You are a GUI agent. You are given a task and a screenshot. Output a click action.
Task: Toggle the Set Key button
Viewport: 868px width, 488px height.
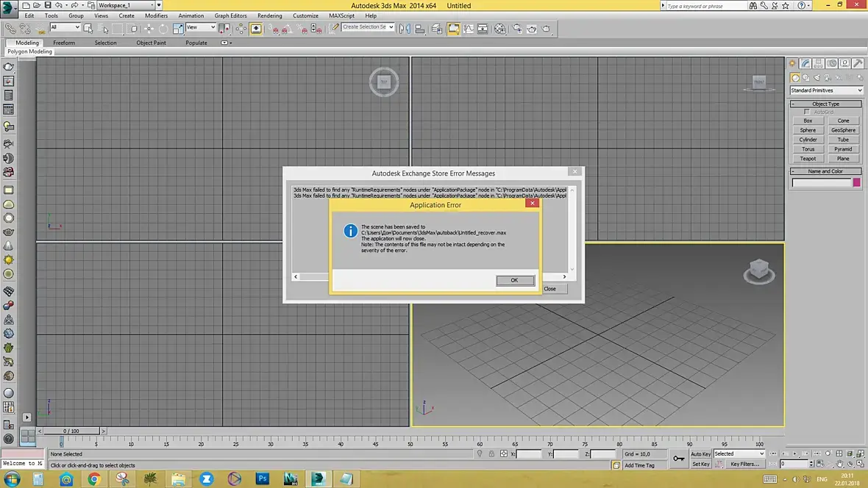pyautogui.click(x=700, y=464)
